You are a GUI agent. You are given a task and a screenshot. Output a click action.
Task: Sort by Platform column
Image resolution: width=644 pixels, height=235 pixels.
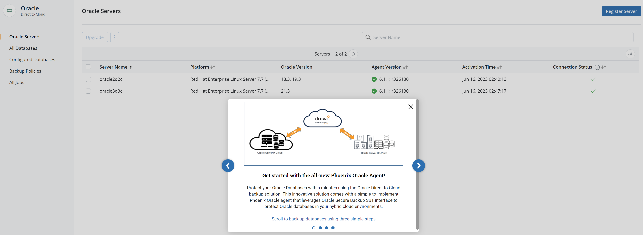coord(213,67)
